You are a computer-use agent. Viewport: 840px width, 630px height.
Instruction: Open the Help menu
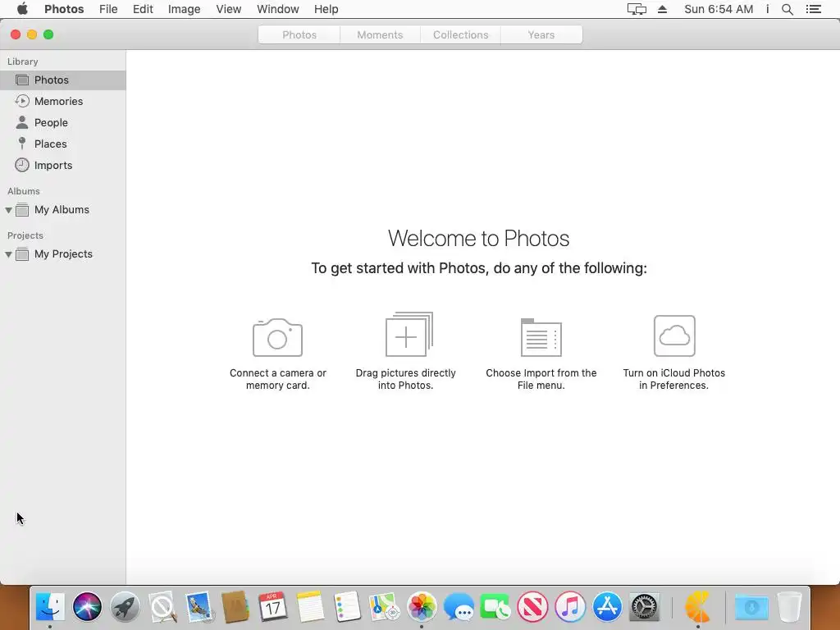click(x=326, y=9)
